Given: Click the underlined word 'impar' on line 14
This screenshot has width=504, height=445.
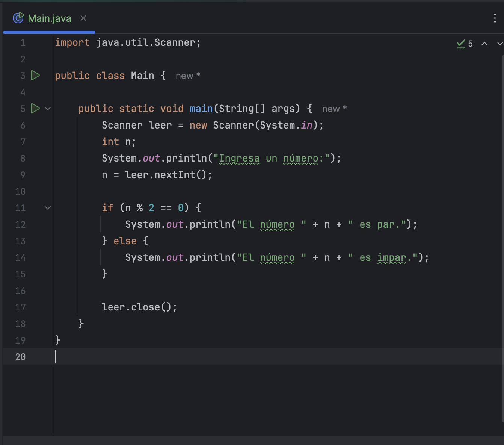Looking at the screenshot, I should pos(392,257).
